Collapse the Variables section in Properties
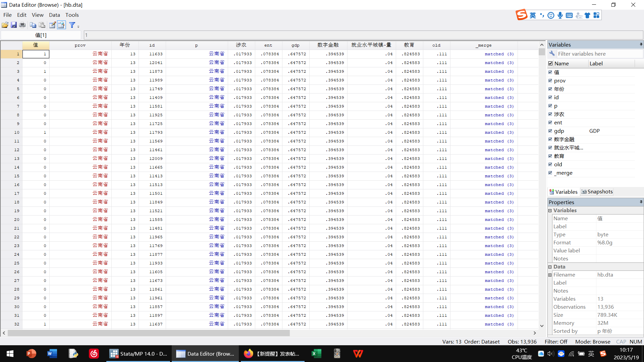 point(550,210)
